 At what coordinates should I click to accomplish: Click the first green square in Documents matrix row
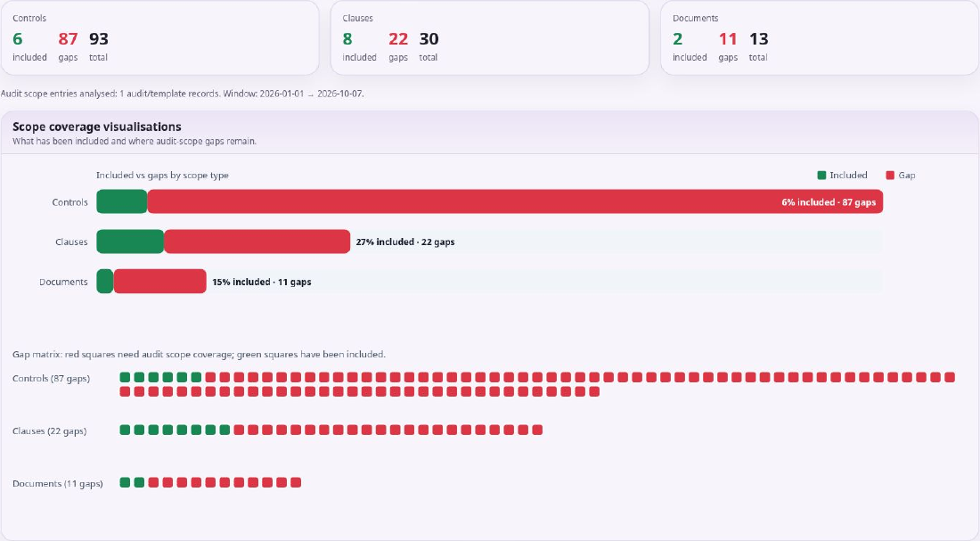125,482
